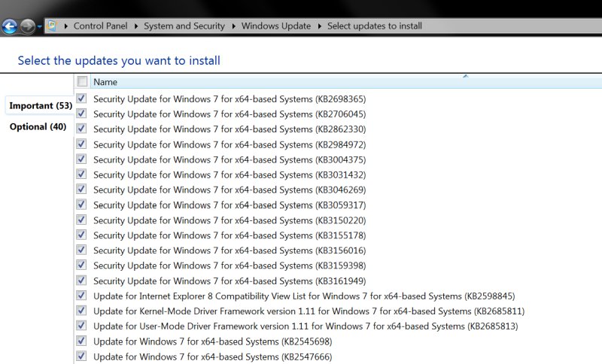This screenshot has height=364, width=602.
Task: Uncheck update KB2862330
Action: click(81, 129)
